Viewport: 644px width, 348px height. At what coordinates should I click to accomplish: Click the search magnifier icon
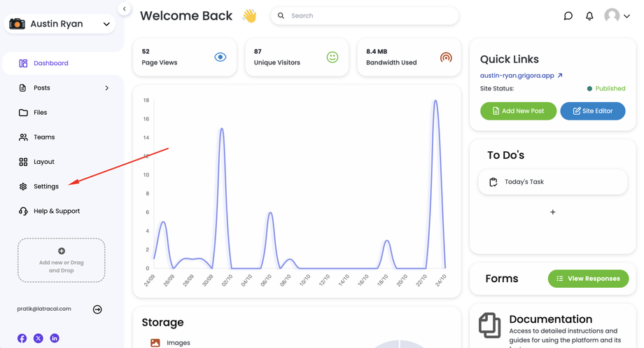[x=281, y=15]
